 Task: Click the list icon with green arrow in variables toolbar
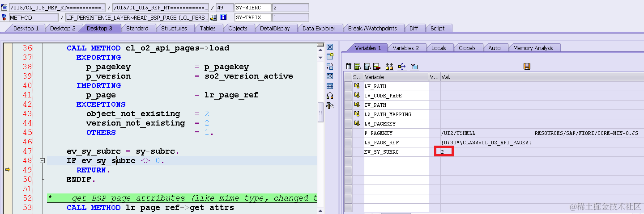pyautogui.click(x=358, y=66)
